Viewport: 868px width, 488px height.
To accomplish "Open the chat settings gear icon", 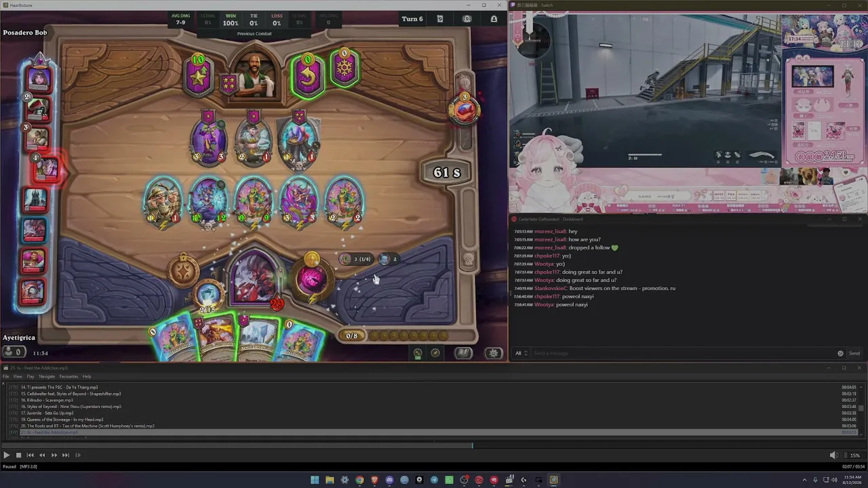I will pyautogui.click(x=841, y=353).
